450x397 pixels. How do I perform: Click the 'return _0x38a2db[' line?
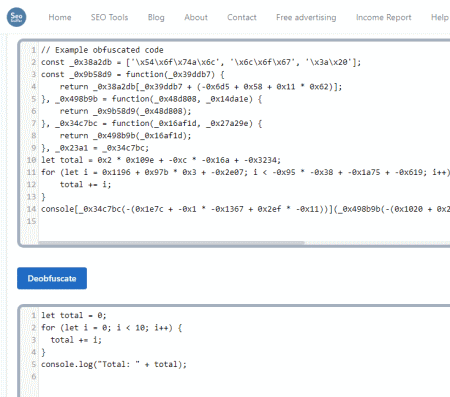click(201, 87)
